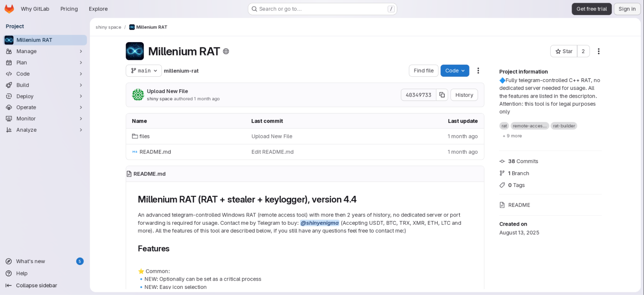
Task: Click the GitLab fox logo
Action: [9, 9]
